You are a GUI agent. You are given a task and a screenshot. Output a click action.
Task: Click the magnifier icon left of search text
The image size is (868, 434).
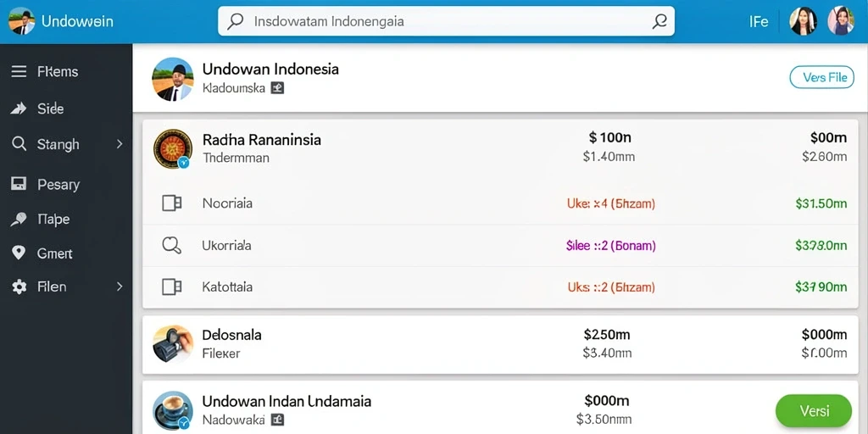(236, 21)
